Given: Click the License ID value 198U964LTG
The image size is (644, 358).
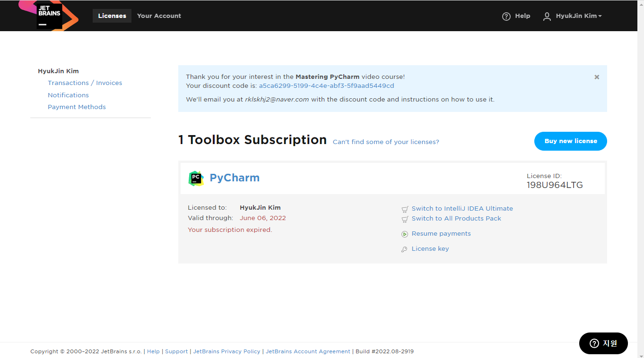Looking at the screenshot, I should 555,185.
